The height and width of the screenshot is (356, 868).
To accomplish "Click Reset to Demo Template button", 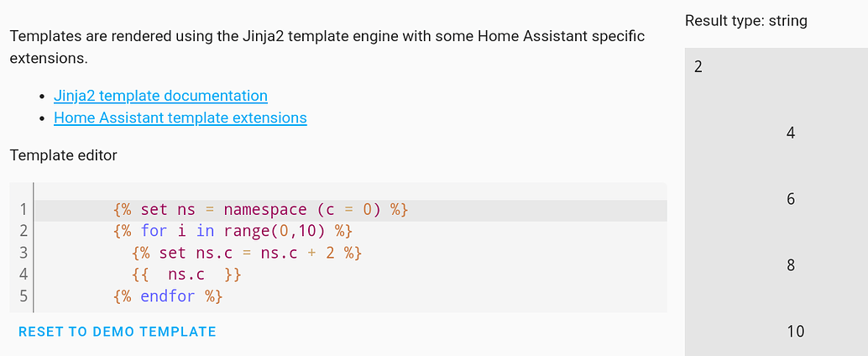I will pos(117,332).
